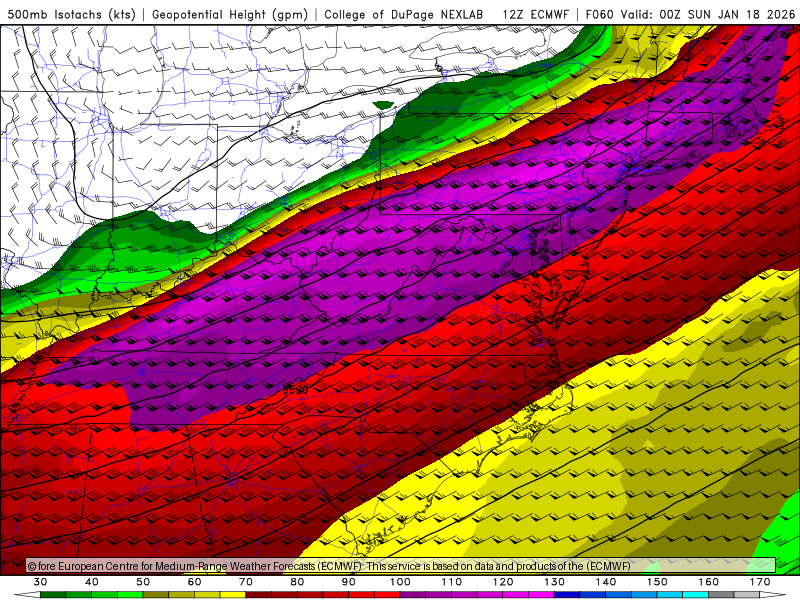This screenshot has height=600, width=800.
Task: Click the darkest green swatch starting at 30
Action: point(53,595)
